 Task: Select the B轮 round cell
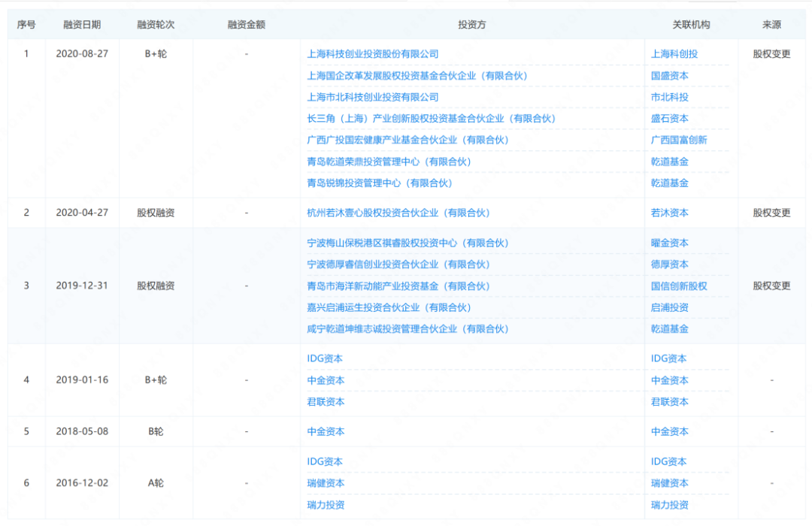156,431
